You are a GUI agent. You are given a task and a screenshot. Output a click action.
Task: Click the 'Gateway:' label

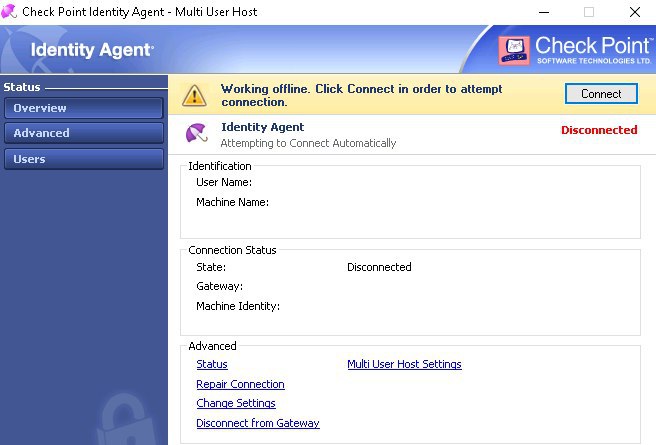(x=220, y=286)
